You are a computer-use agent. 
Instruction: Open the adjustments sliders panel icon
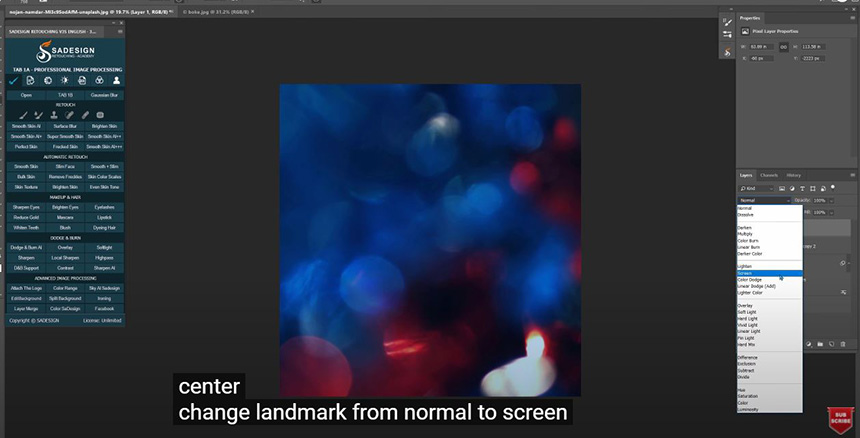(727, 35)
